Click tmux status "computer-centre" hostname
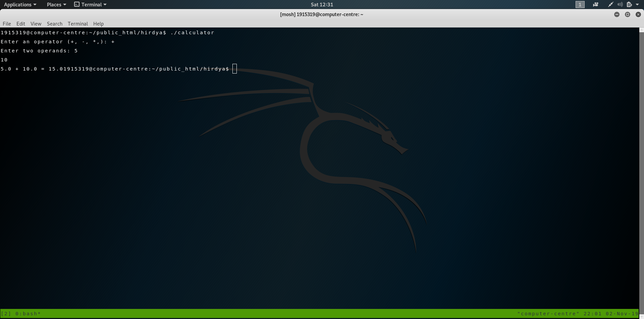644x319 pixels. (548, 314)
